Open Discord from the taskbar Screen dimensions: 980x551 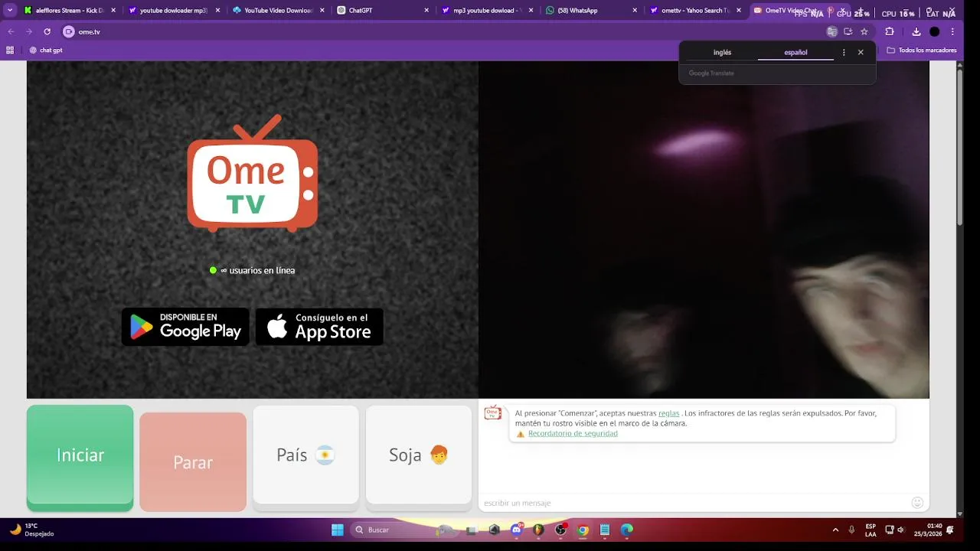click(x=517, y=530)
